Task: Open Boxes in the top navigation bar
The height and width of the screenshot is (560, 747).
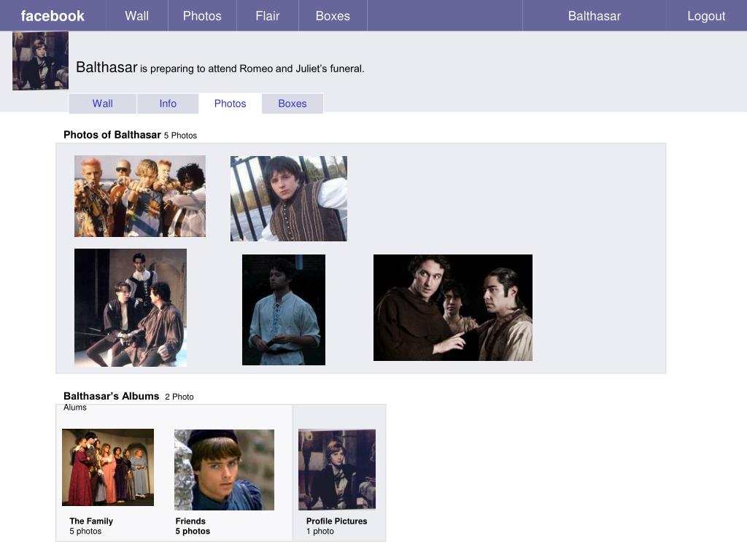Action: [x=333, y=16]
